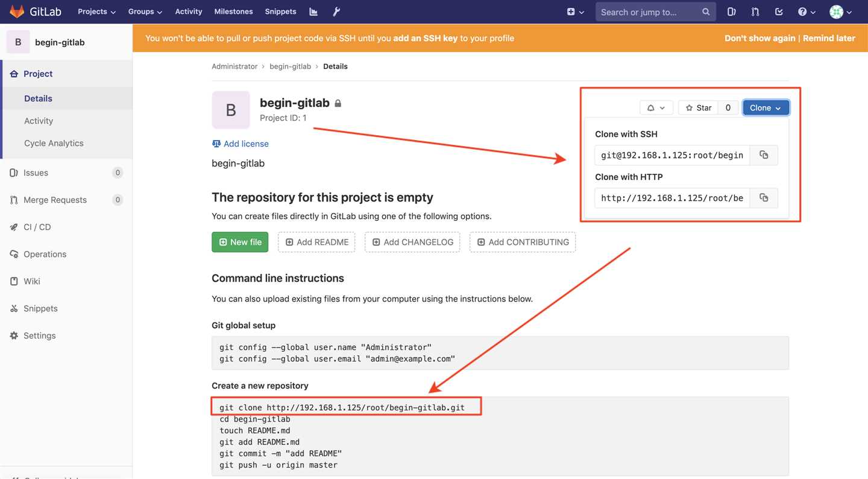Click the Issues count badge in sidebar

pyautogui.click(x=118, y=173)
